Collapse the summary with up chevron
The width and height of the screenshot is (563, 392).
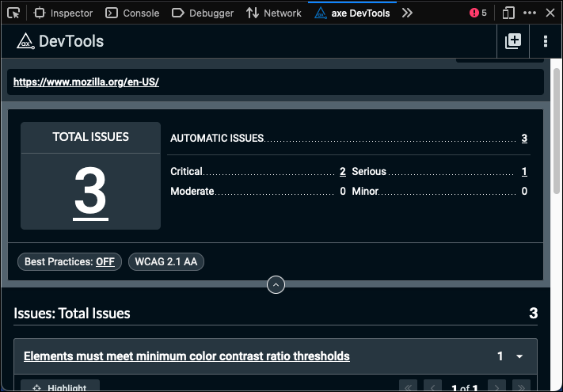coord(276,284)
